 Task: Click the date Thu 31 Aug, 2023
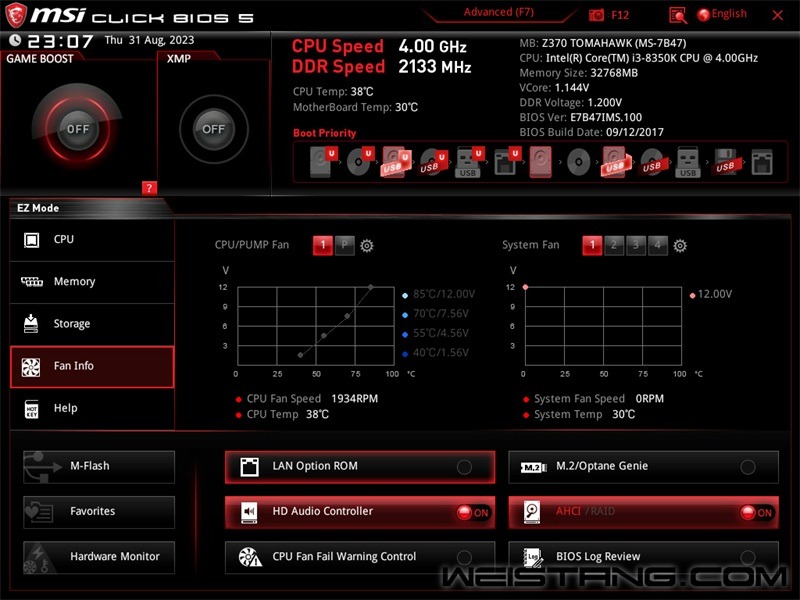149,40
